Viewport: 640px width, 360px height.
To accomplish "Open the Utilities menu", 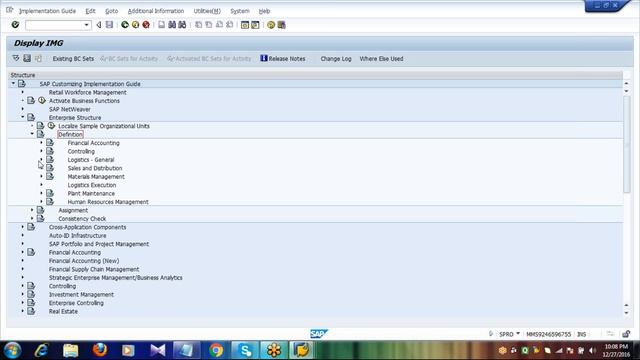I will pos(207,11).
